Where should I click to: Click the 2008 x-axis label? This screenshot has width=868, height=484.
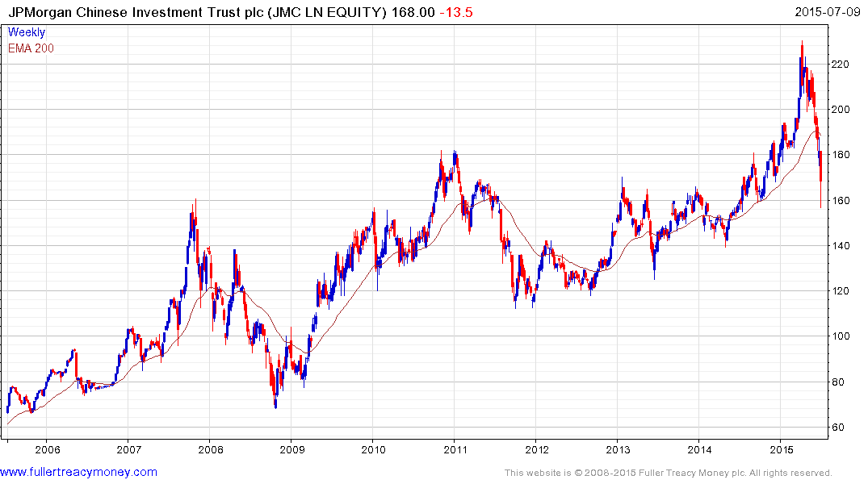point(211,449)
